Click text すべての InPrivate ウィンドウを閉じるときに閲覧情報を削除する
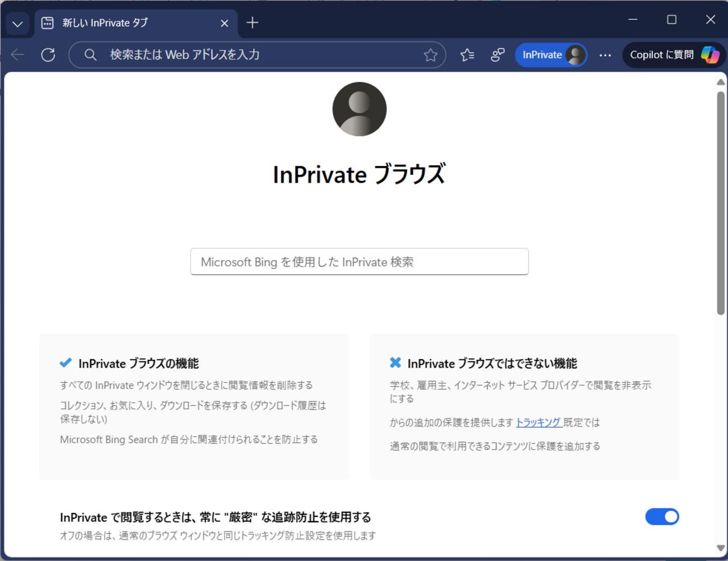 pos(186,385)
